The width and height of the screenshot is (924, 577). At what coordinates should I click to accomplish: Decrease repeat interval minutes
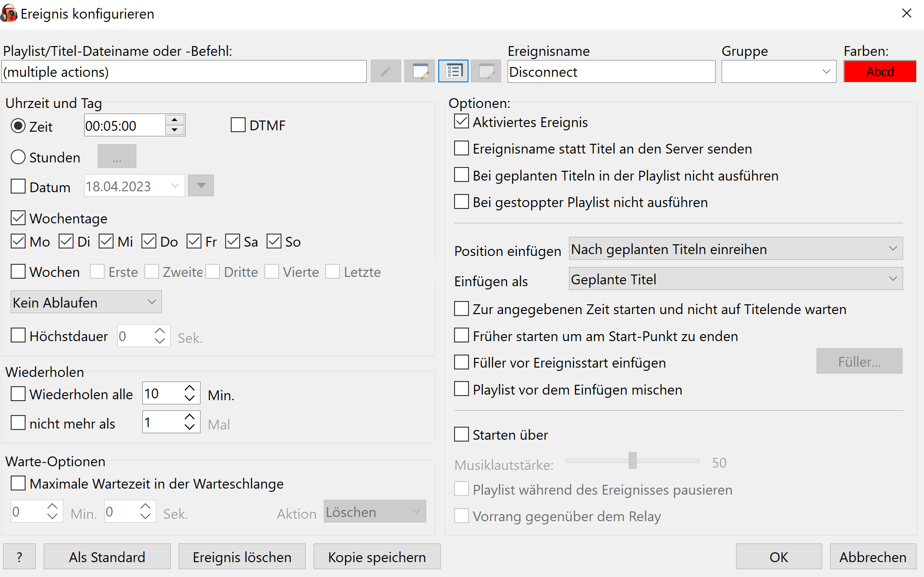click(x=189, y=398)
